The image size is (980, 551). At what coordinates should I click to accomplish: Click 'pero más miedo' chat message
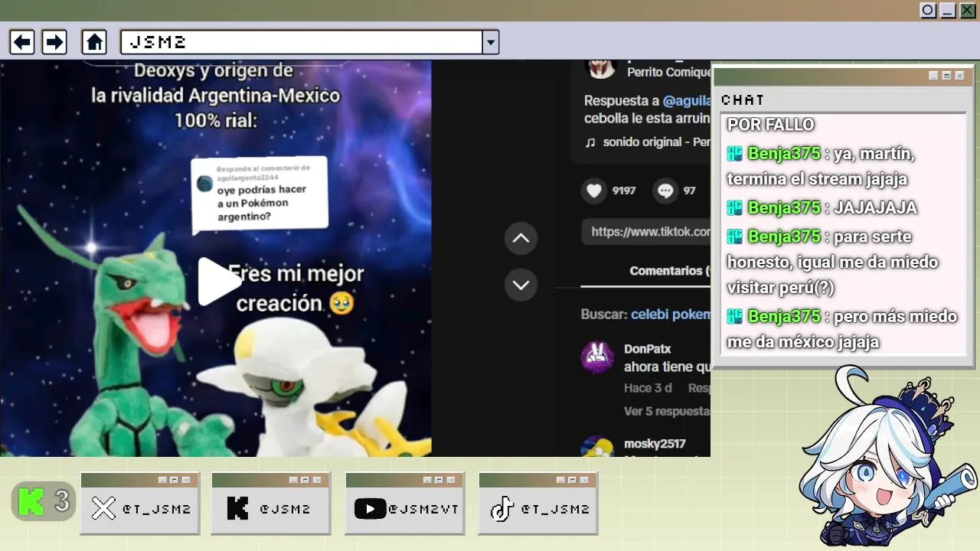842,329
